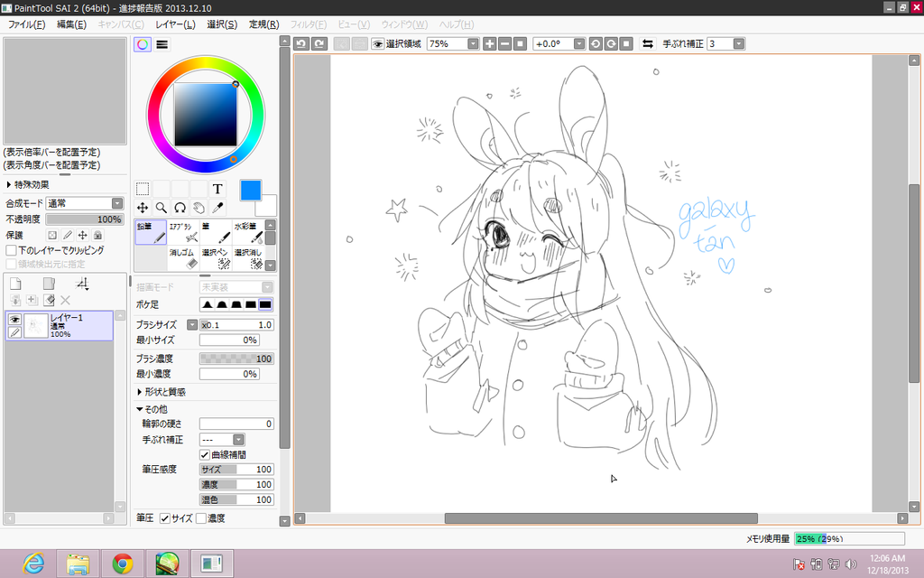Screen dimensions: 924x578
Task: Select the 水彩筆 watercolor brush
Action: click(248, 232)
